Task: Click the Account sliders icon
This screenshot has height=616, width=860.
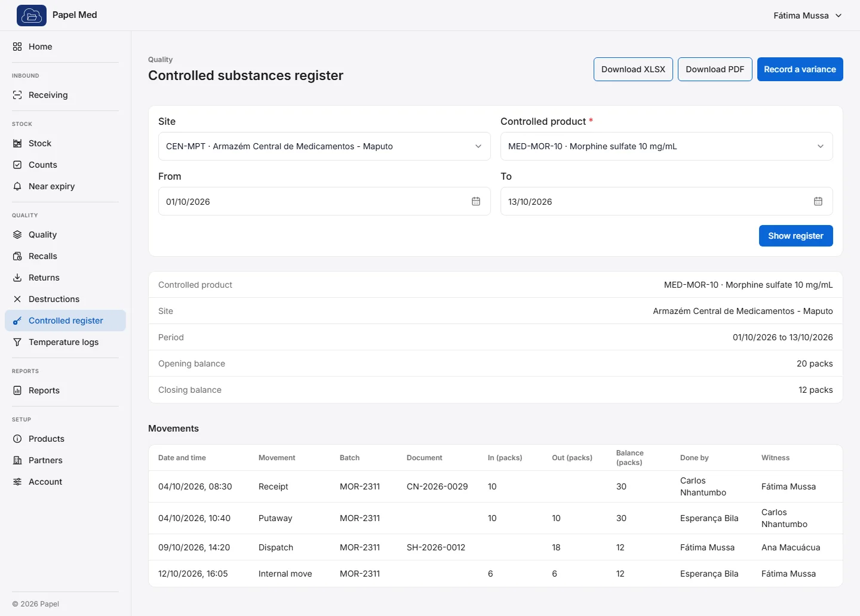Action: [17, 482]
